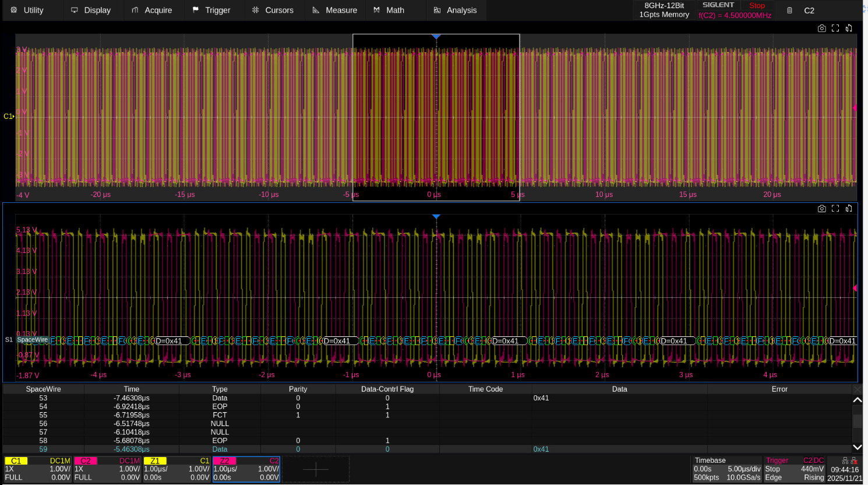Open the Trigger info box at bottom
The width and height of the screenshot is (868, 485).
(794, 469)
